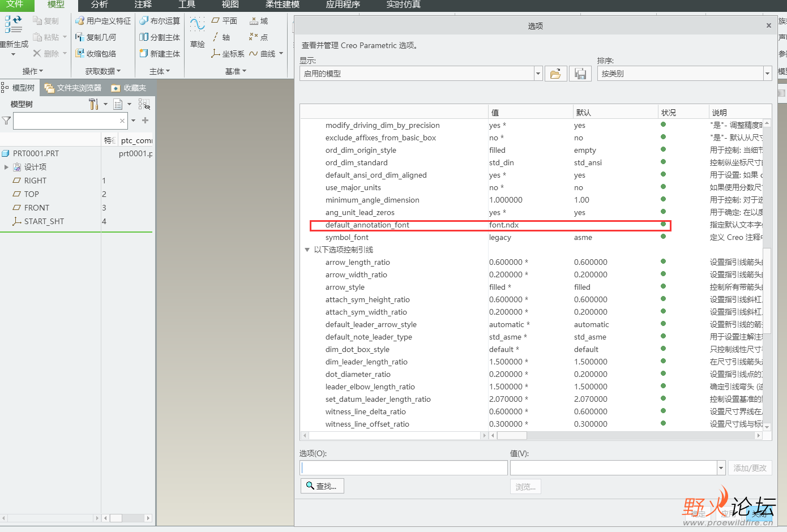Open the Flexible Modeling (柔性建模) tab
Viewport: 787px width, 532px height.
pyautogui.click(x=283, y=5)
